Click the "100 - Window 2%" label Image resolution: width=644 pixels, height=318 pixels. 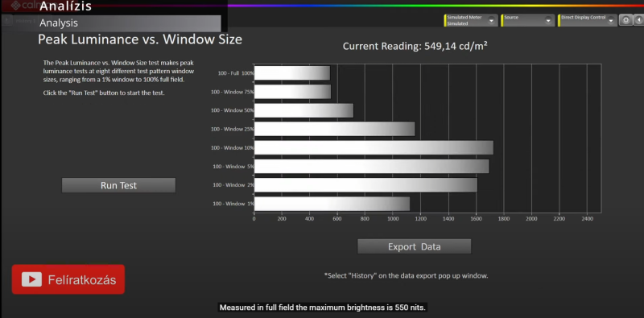coord(233,185)
